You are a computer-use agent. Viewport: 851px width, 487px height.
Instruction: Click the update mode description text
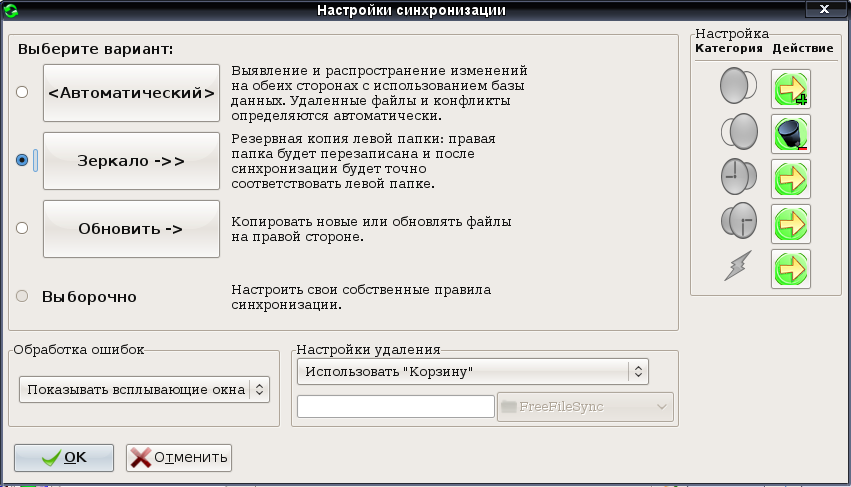click(371, 229)
